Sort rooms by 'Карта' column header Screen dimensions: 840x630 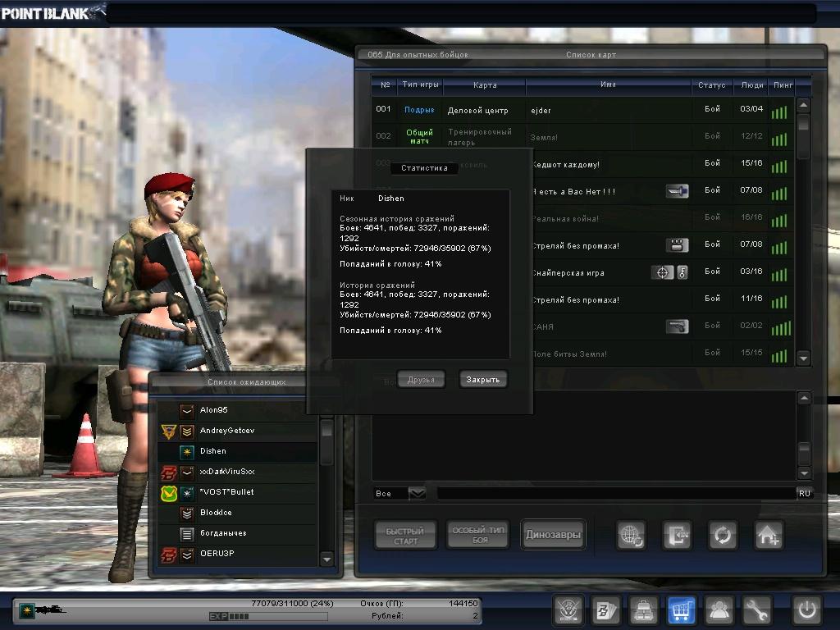pos(484,84)
